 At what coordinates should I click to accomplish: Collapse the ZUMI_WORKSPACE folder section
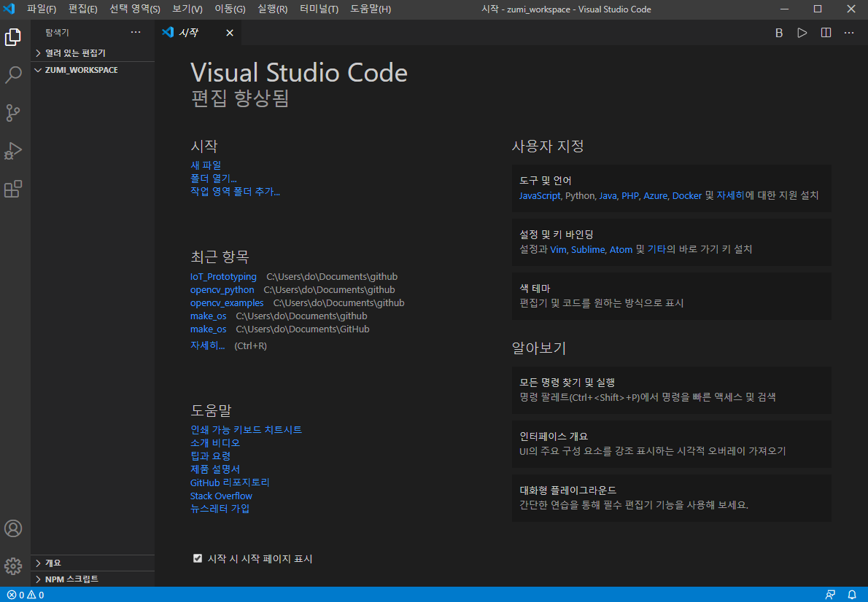point(93,70)
